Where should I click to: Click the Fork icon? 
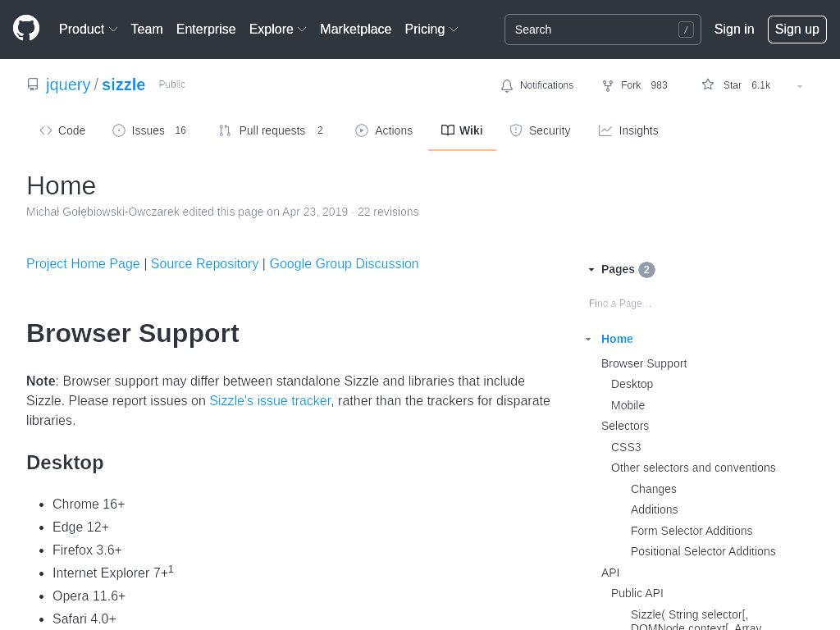click(x=608, y=85)
